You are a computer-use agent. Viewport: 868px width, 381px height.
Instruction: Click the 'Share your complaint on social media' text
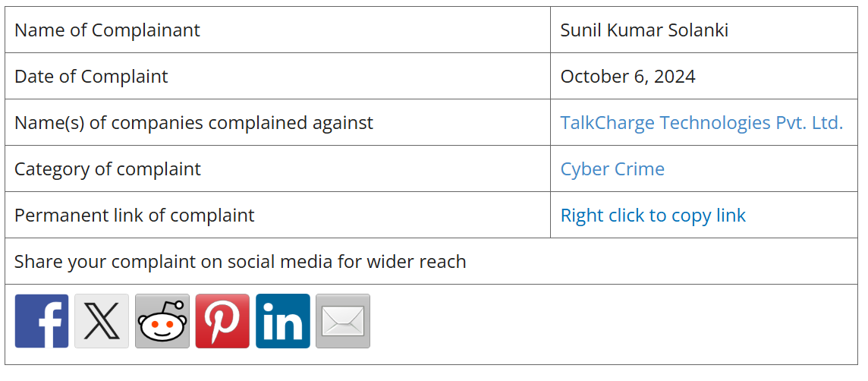point(240,262)
